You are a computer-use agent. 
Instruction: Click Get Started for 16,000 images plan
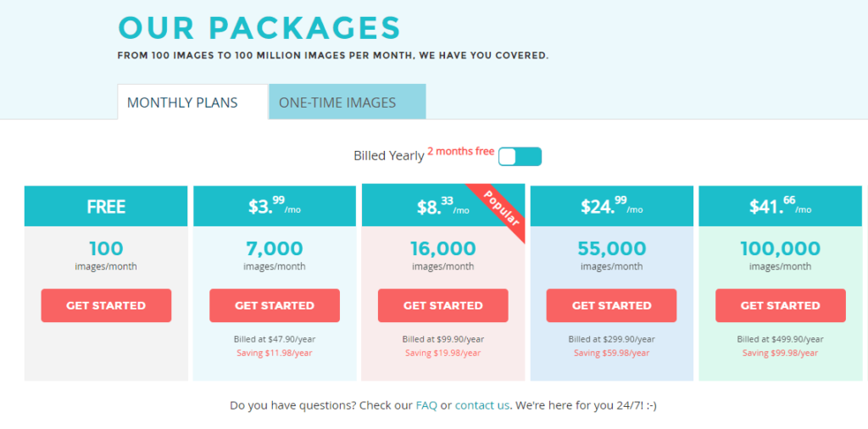442,305
